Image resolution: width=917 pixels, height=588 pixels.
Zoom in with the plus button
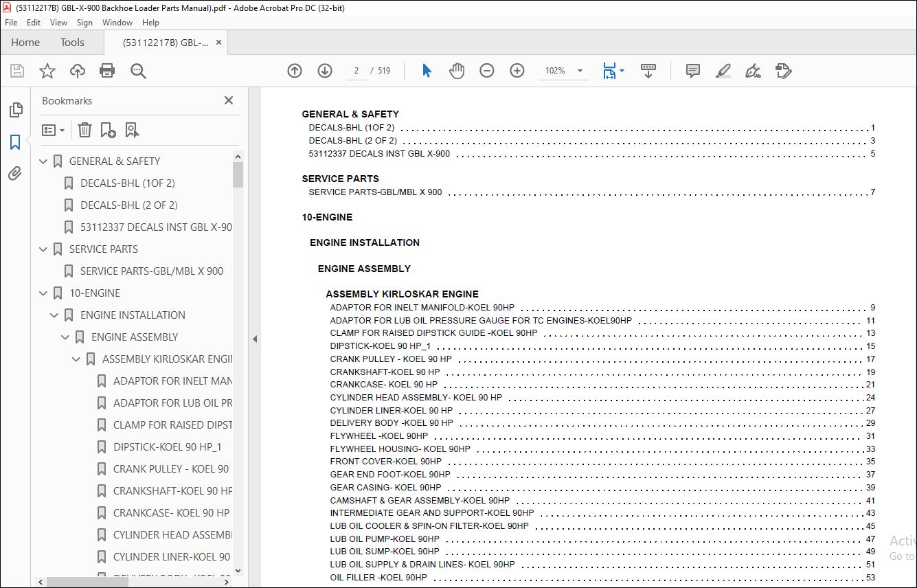point(517,71)
